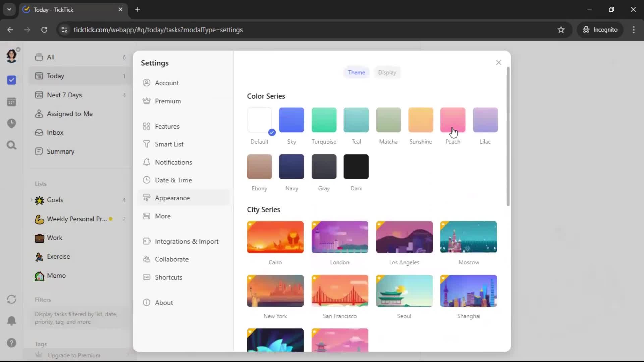Click the user avatar at top left
The height and width of the screenshot is (362, 644).
[x=11, y=56]
